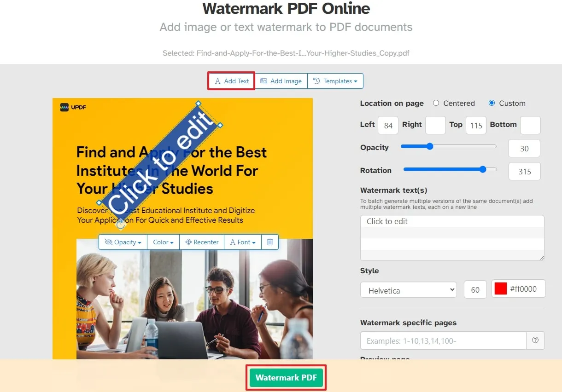Delete the watermark using the trash icon
The height and width of the screenshot is (392, 562).
pyautogui.click(x=269, y=242)
